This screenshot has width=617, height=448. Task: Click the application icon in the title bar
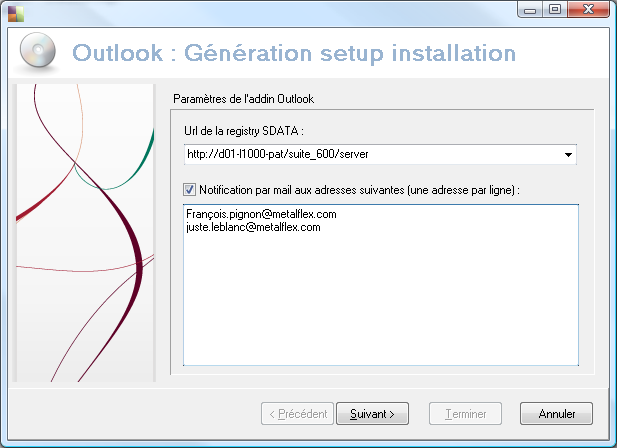(x=16, y=14)
